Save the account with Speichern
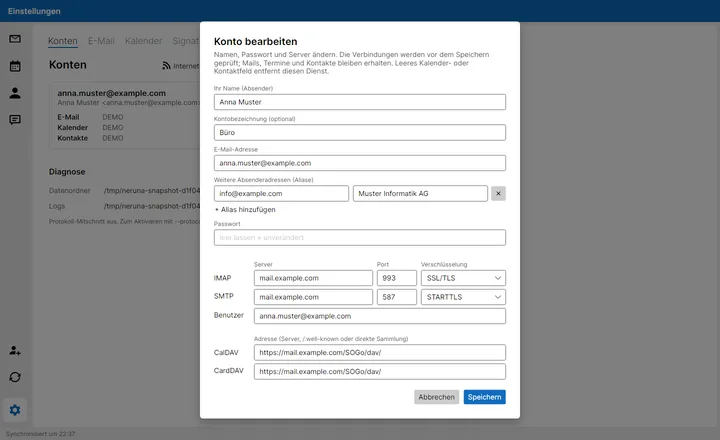Viewport: 720px width, 440px height. click(484, 397)
